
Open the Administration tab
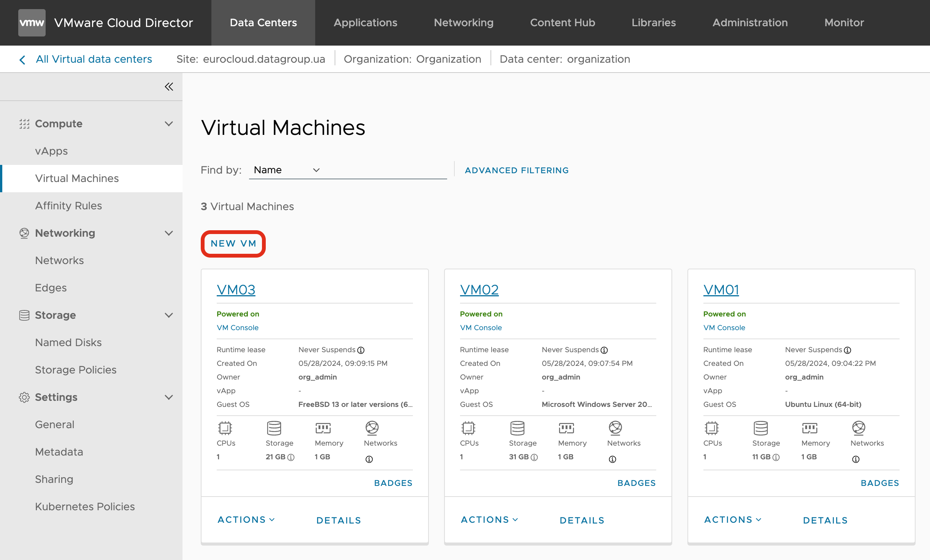(x=750, y=23)
